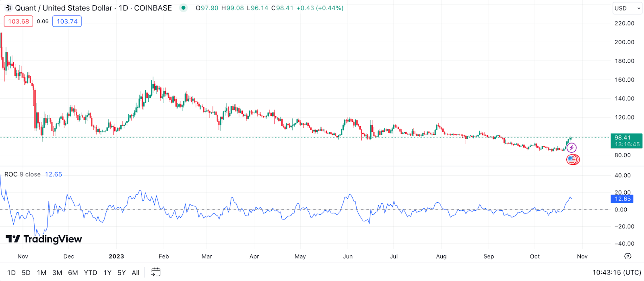The width and height of the screenshot is (644, 281).
Task: Click the blue 12.65 ROC axis label
Action: (622, 199)
